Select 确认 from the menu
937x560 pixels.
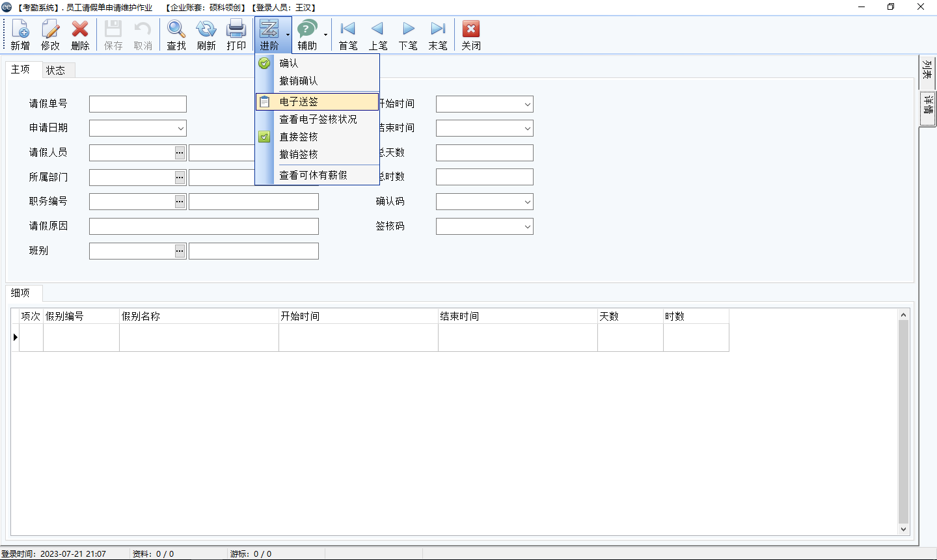click(x=318, y=63)
